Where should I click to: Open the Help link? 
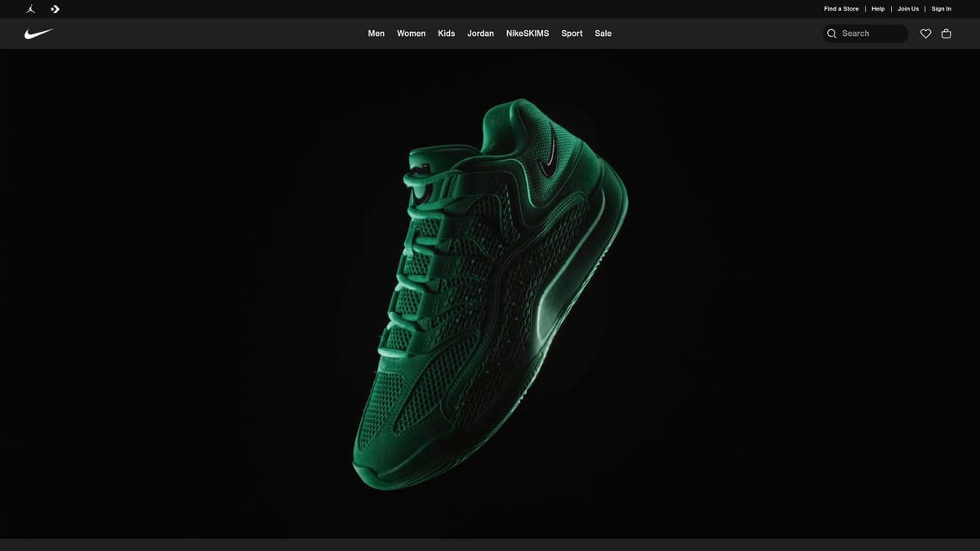(878, 9)
